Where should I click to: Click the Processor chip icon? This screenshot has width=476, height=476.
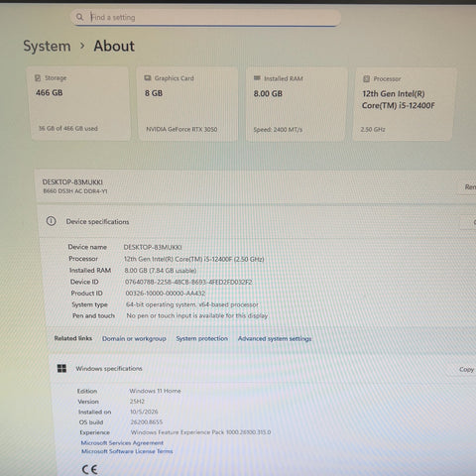click(366, 78)
